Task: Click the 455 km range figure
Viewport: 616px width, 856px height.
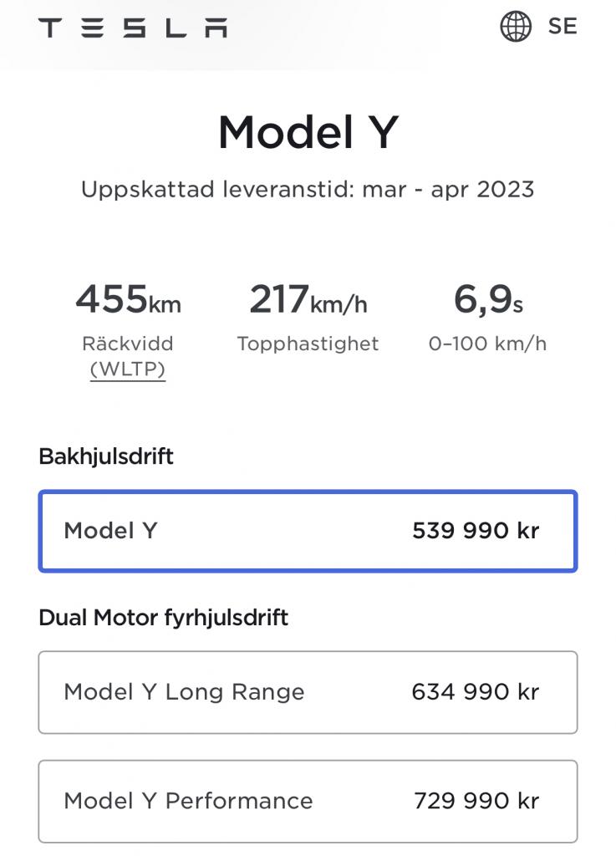Action: [x=128, y=299]
